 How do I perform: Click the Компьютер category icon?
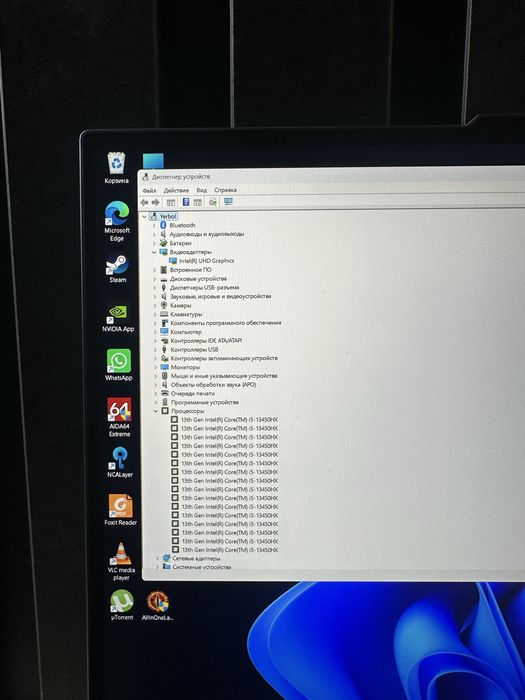pyautogui.click(x=164, y=332)
